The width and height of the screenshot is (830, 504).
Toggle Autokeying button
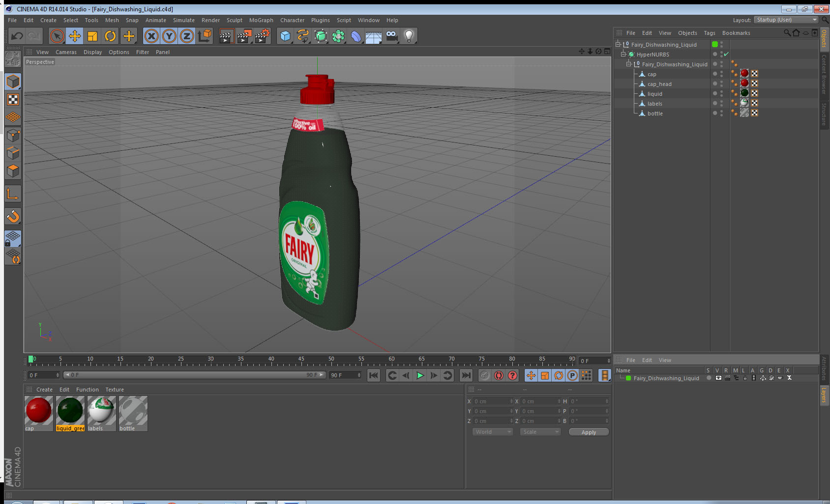(x=499, y=375)
